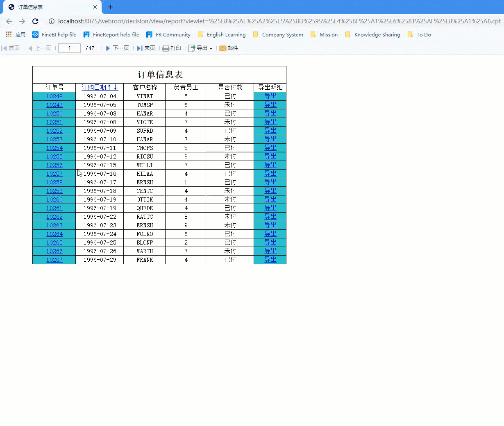Screen dimensions: 504x426
Task: Open the 导出 export dropdown
Action: (200, 48)
